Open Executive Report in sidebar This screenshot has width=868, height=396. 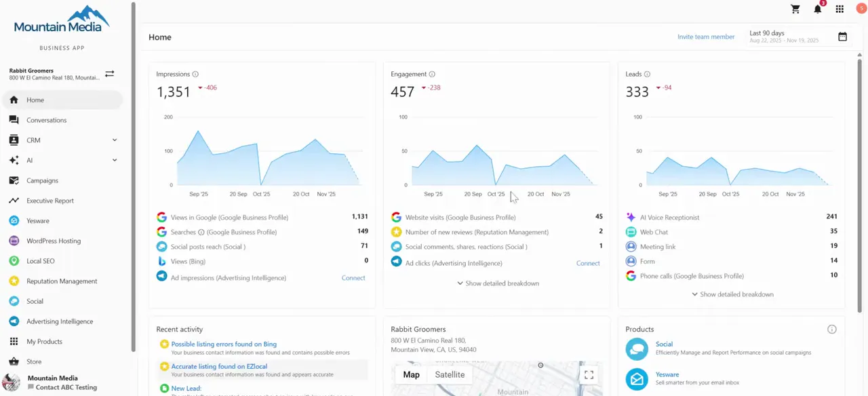(62, 201)
